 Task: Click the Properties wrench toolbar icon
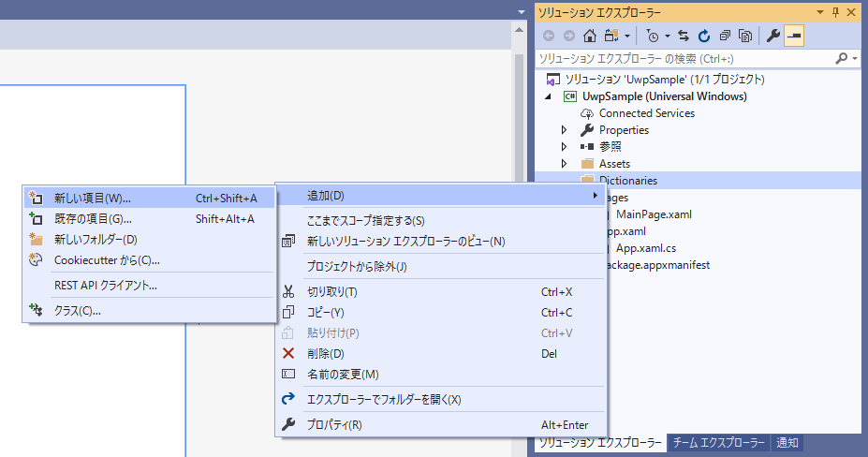click(x=772, y=36)
